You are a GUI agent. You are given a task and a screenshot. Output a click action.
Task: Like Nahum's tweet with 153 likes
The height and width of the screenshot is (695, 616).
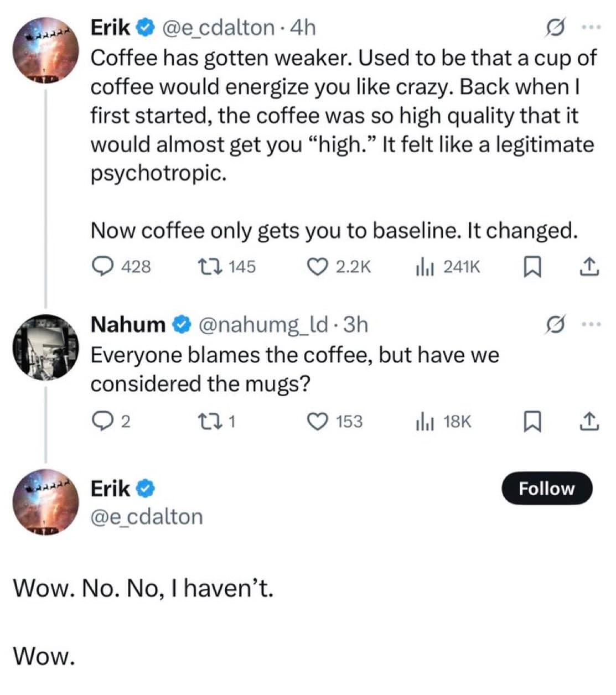pyautogui.click(x=318, y=422)
